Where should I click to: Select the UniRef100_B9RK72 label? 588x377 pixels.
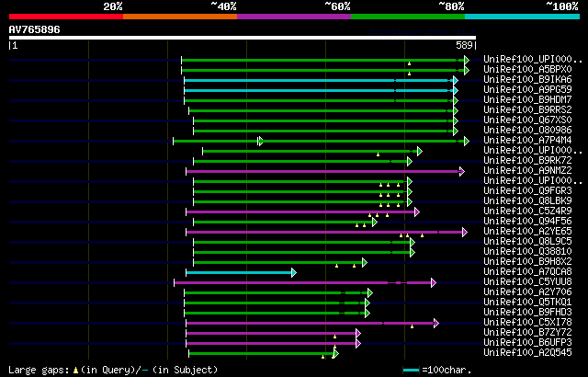tap(527, 161)
